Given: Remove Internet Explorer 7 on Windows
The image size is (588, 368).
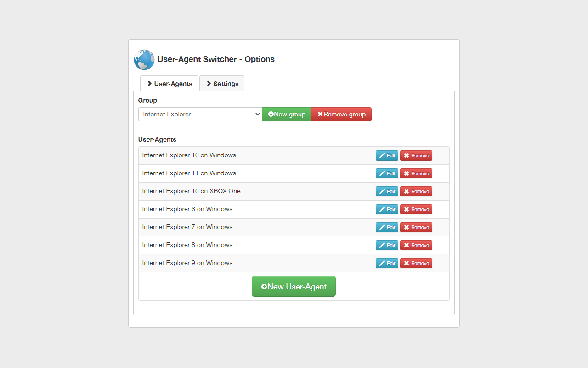Looking at the screenshot, I should click(x=416, y=227).
